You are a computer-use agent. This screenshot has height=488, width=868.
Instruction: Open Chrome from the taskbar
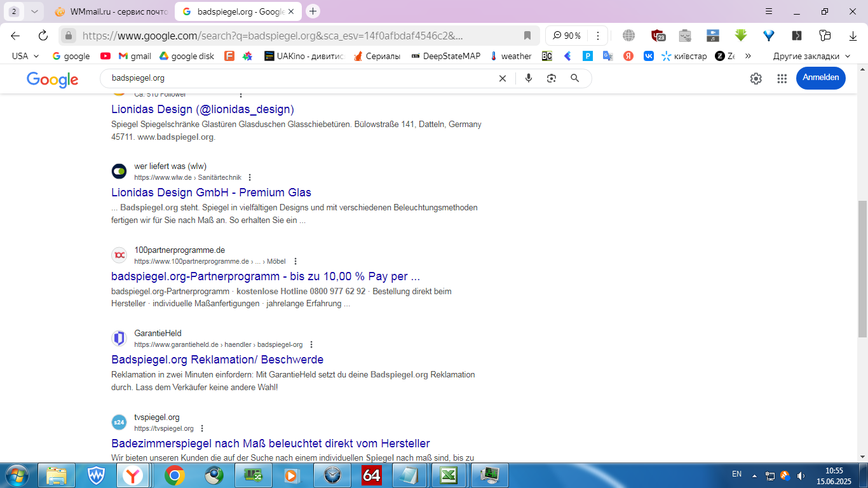point(175,475)
